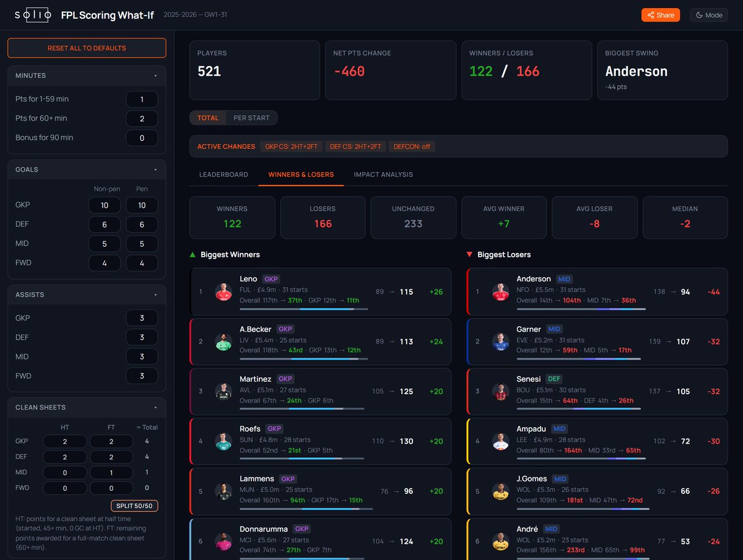
Task: Toggle the SPLIT 50/50 clean sheet option
Action: point(134,506)
